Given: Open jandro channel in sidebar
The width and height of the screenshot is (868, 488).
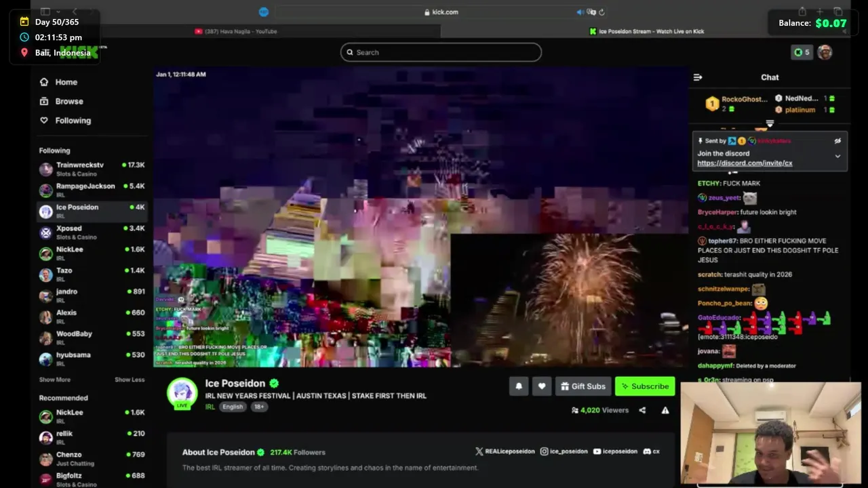Looking at the screenshot, I should click(92, 296).
